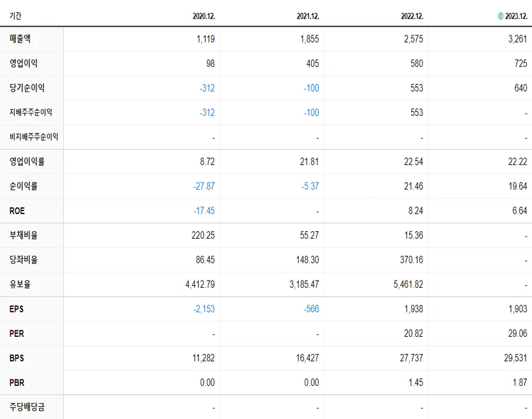Screen dimensions: 532x419
Task: Select the -5.37 net margin value
Action: click(x=310, y=186)
